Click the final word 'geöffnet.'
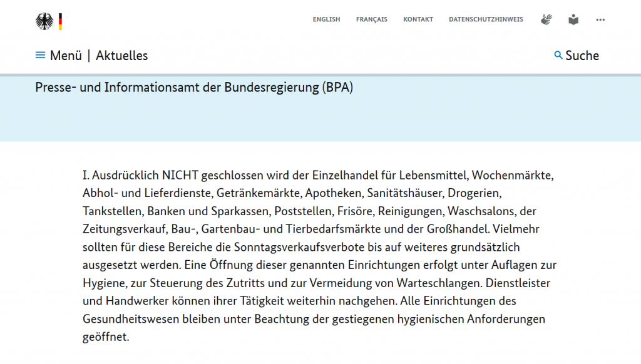641x364 pixels. click(x=106, y=337)
